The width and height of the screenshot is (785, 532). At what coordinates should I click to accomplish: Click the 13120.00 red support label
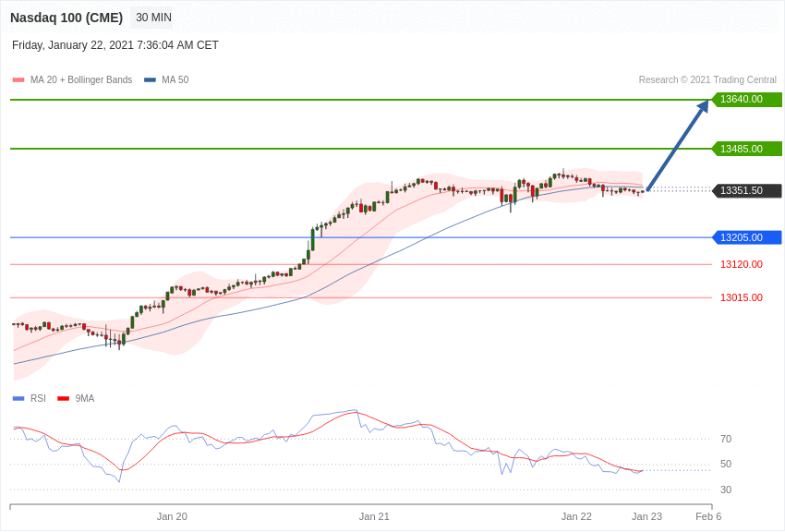pos(742,264)
